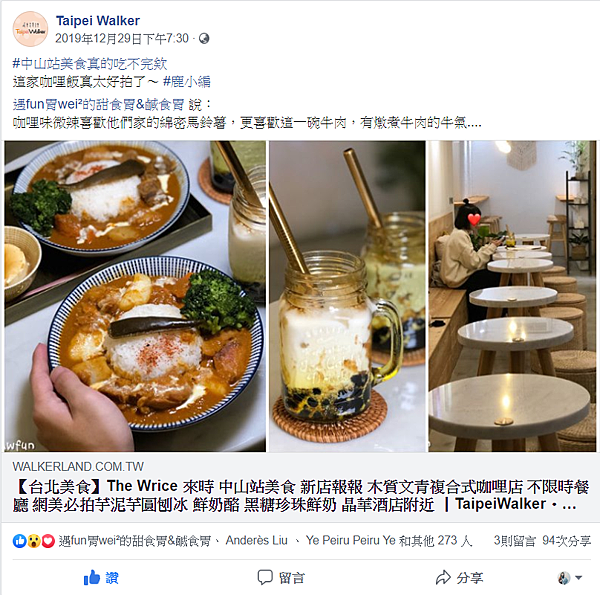Image resolution: width=600 pixels, height=595 pixels.
Task: Click the share arrow icon
Action: tap(443, 577)
